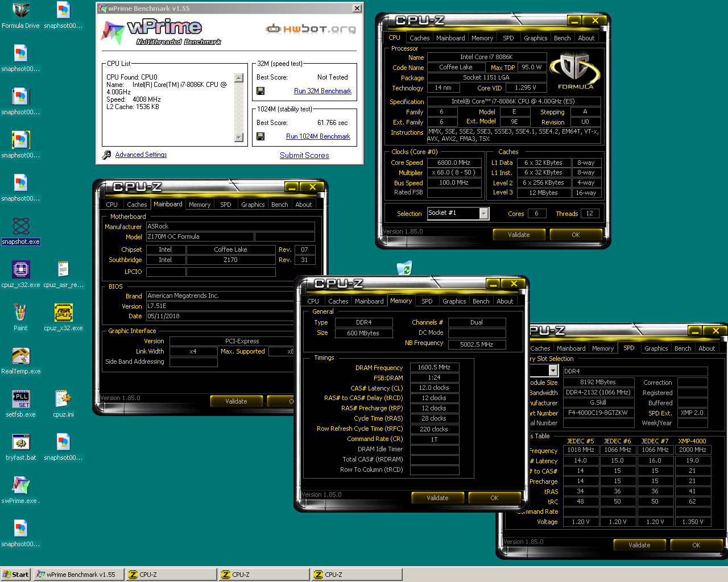Screen dimensions: 728x582
Task: Click the Z170M OC Formula model field
Action: point(200,236)
